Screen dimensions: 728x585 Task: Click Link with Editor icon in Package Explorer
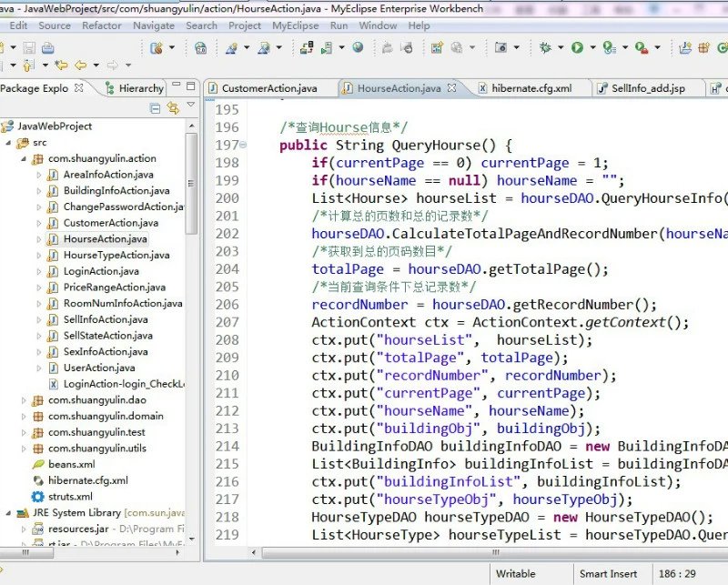(x=173, y=108)
